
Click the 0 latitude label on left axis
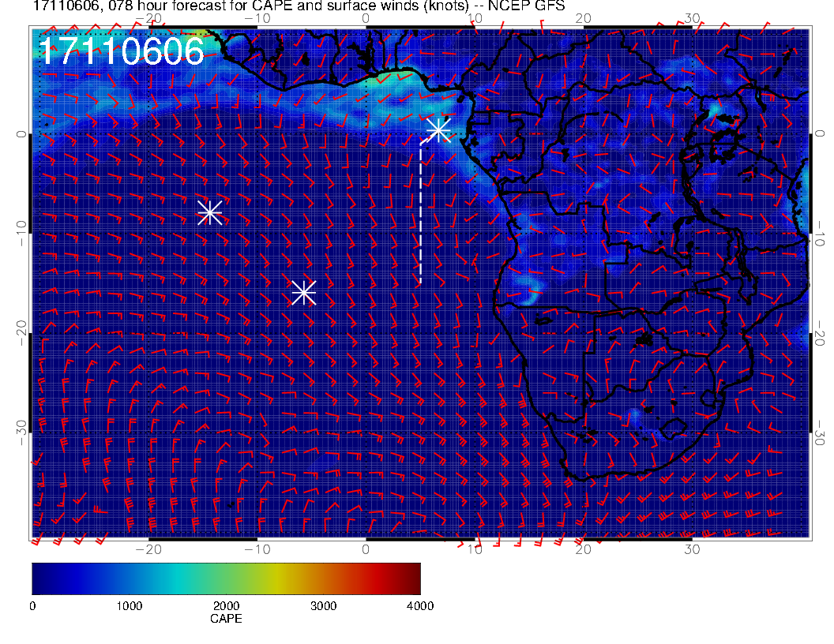[x=21, y=134]
